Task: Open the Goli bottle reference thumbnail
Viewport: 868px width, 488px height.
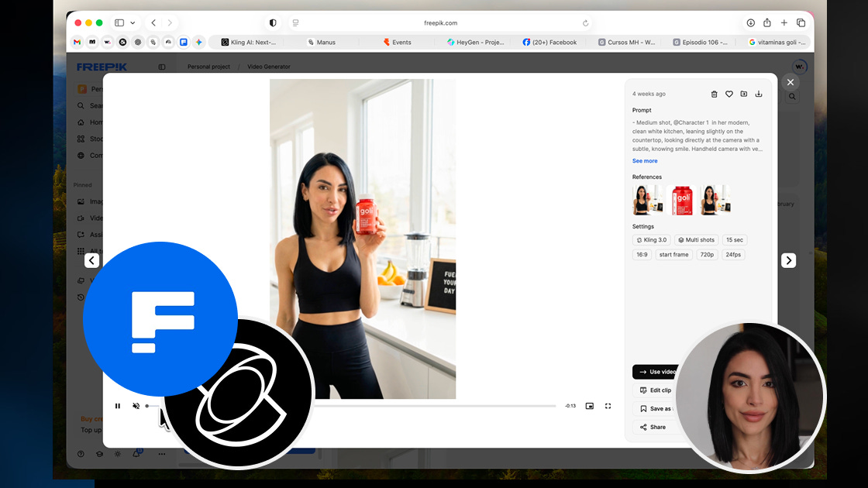Action: coord(682,200)
